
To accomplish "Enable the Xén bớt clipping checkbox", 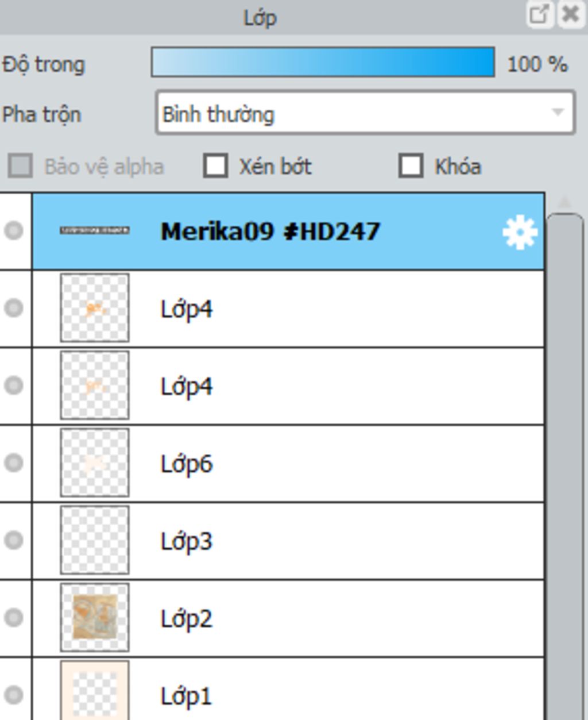I will [216, 166].
